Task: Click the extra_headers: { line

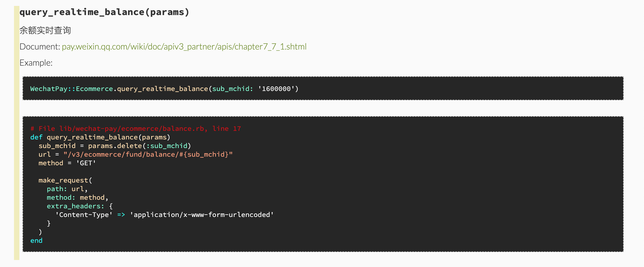Action: 80,206
